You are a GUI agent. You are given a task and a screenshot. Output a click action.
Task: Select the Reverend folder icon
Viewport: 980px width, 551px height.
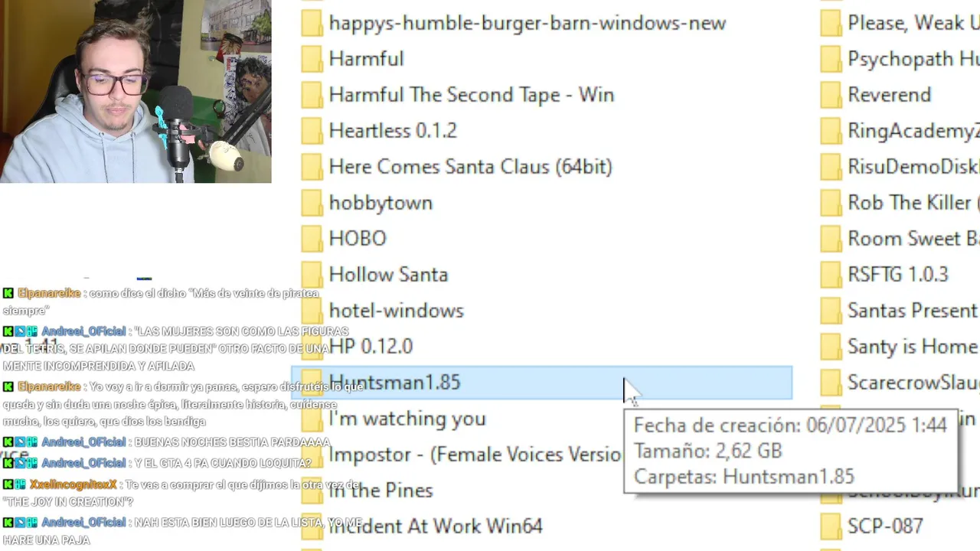[x=831, y=95]
